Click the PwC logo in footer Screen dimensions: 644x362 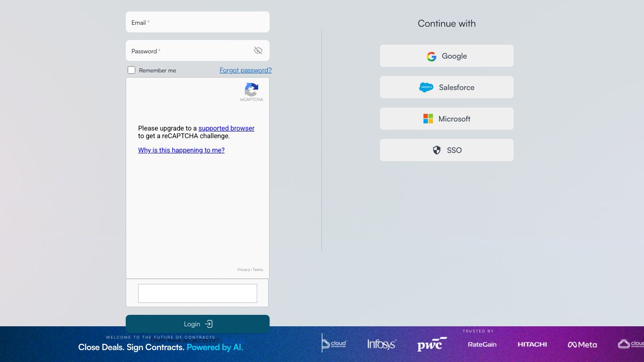(432, 344)
